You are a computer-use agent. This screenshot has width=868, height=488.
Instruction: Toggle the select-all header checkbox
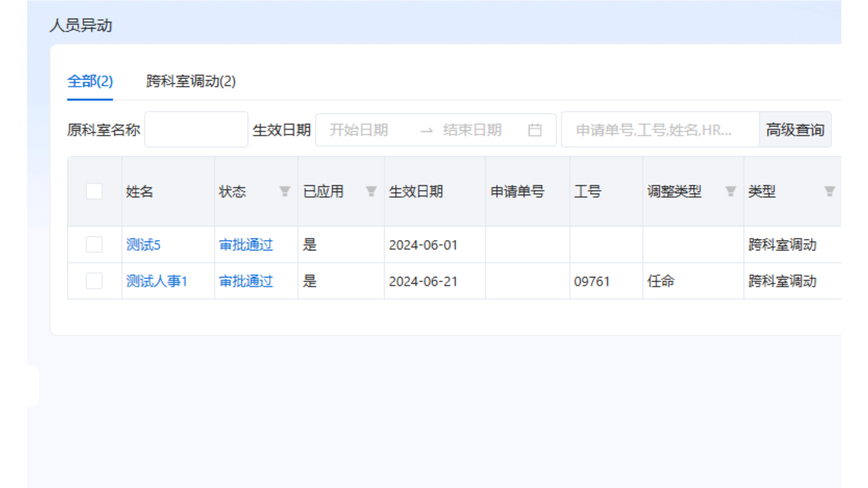[94, 192]
